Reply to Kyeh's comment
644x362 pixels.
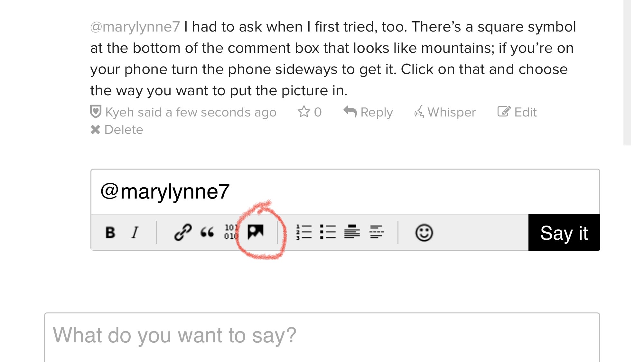pos(368,112)
